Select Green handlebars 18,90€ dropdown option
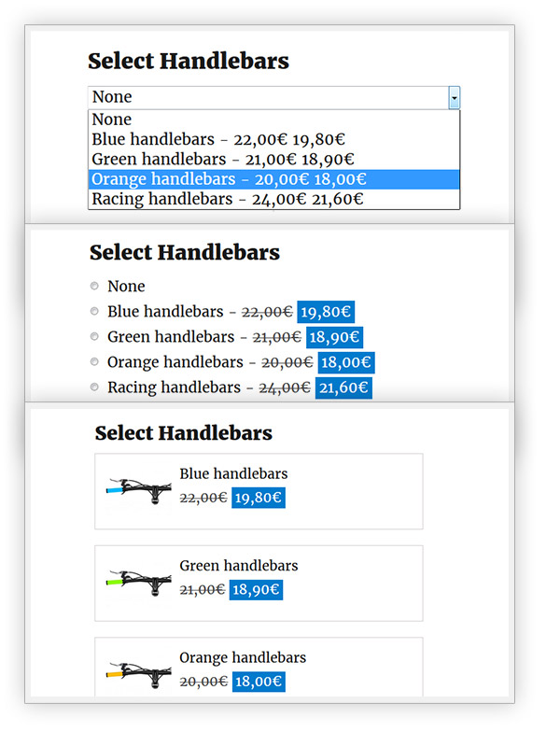Viewport: 560px width, 732px height. (223, 160)
